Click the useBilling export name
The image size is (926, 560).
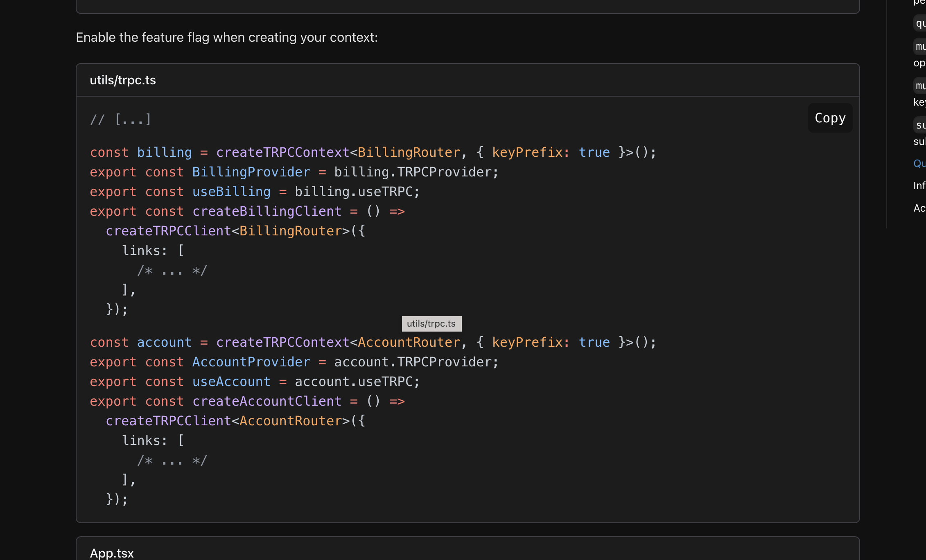pos(231,192)
